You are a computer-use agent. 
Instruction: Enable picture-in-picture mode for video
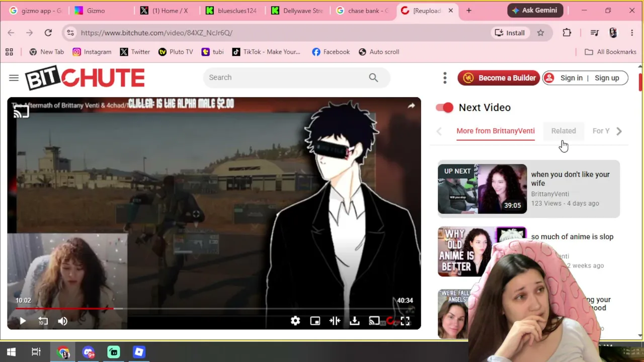click(x=315, y=321)
